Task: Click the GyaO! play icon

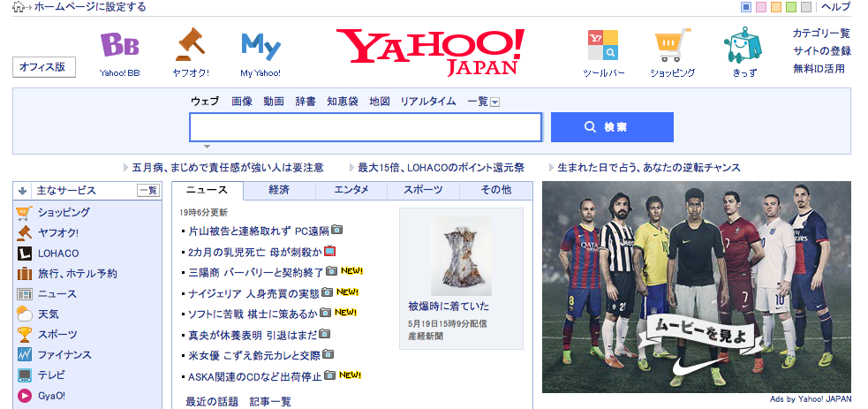Action: [25, 396]
